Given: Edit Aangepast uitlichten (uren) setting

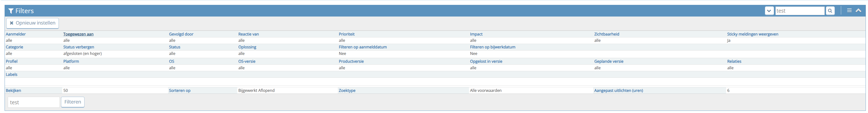Looking at the screenshot, I should [x=618, y=91].
